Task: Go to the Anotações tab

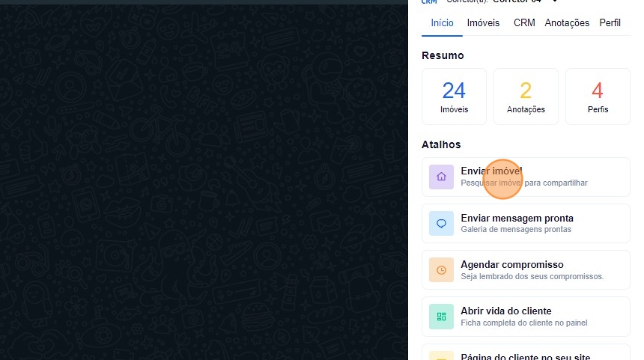Action: (567, 23)
